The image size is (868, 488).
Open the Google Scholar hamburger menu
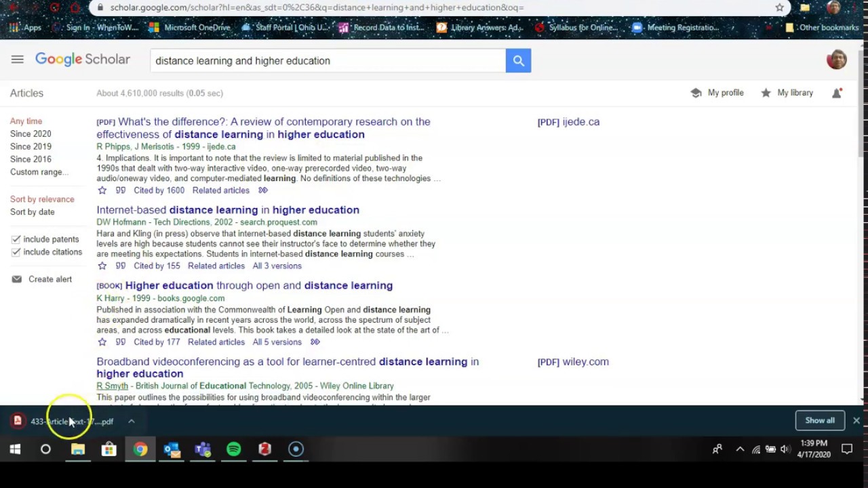pyautogui.click(x=18, y=60)
